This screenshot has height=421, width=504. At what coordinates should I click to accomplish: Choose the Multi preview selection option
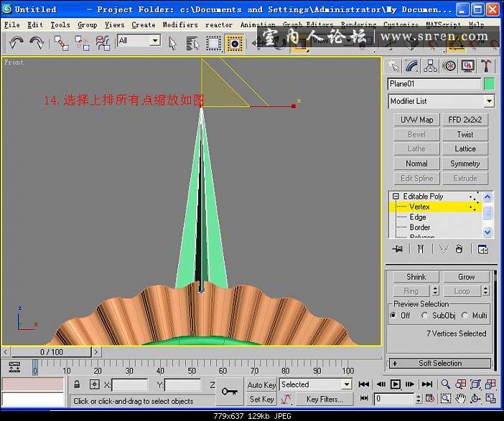click(465, 316)
